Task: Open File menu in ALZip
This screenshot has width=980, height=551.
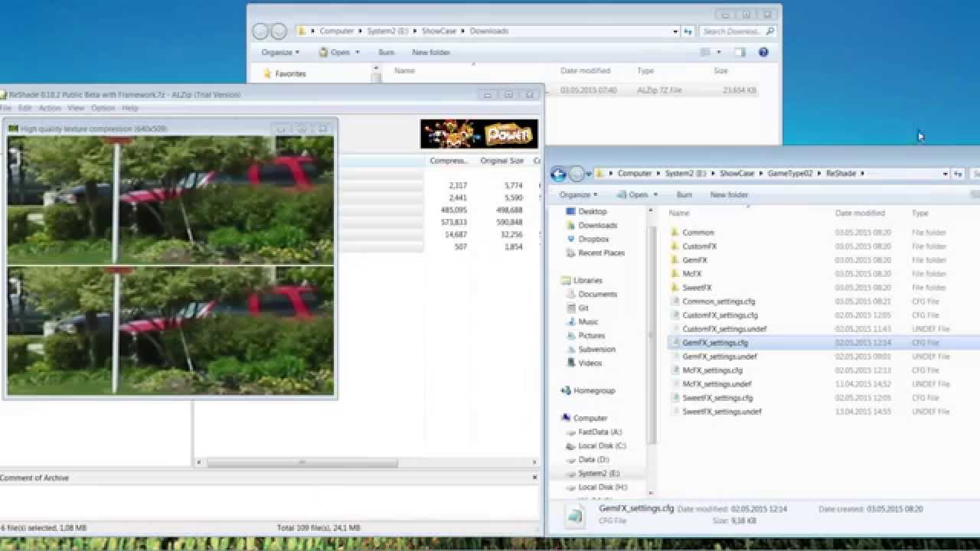Action: click(x=5, y=109)
